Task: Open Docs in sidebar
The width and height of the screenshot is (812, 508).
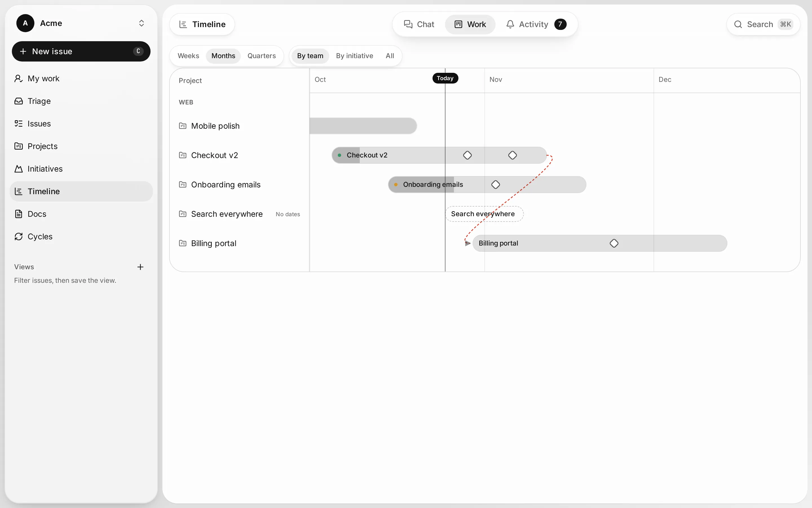Action: click(x=81, y=214)
